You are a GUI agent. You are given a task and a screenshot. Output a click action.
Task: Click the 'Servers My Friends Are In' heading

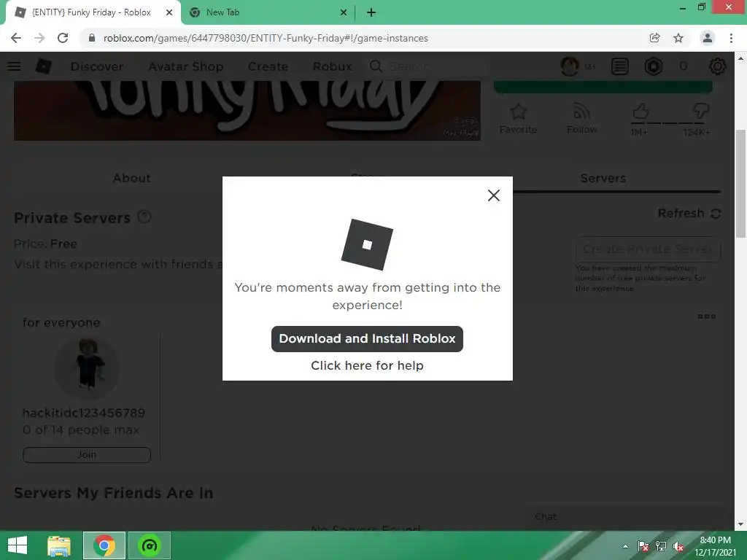coord(113,493)
